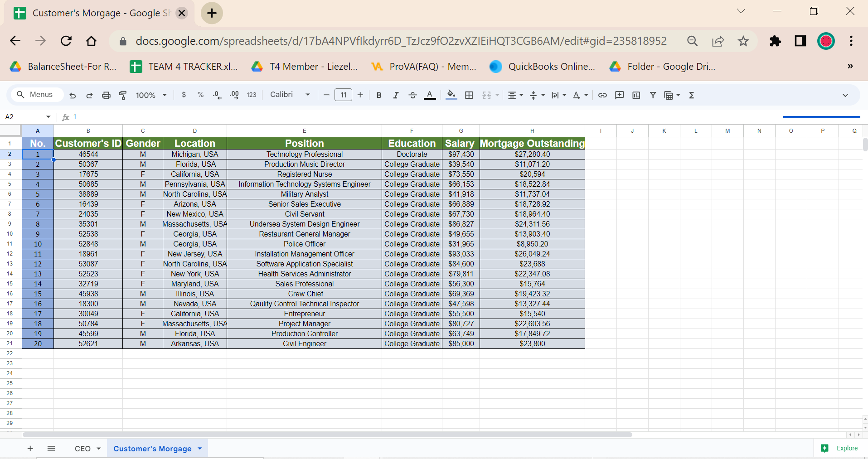Select the Customer's Morgage sheet tab
868x459 pixels.
point(152,449)
